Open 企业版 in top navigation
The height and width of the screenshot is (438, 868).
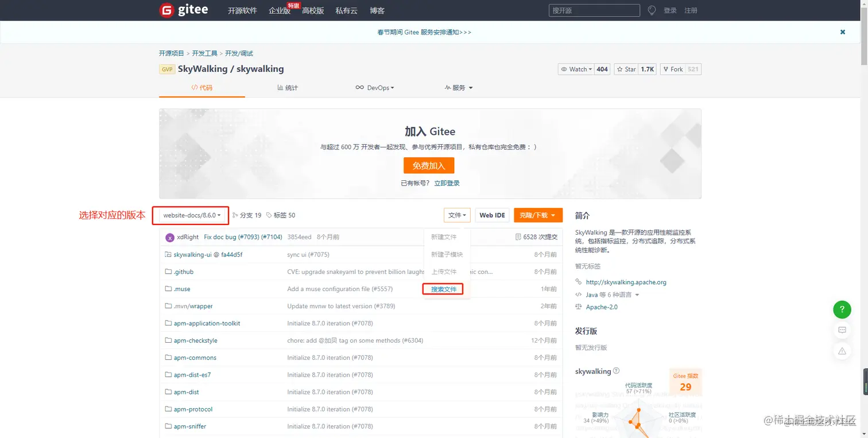pyautogui.click(x=280, y=10)
